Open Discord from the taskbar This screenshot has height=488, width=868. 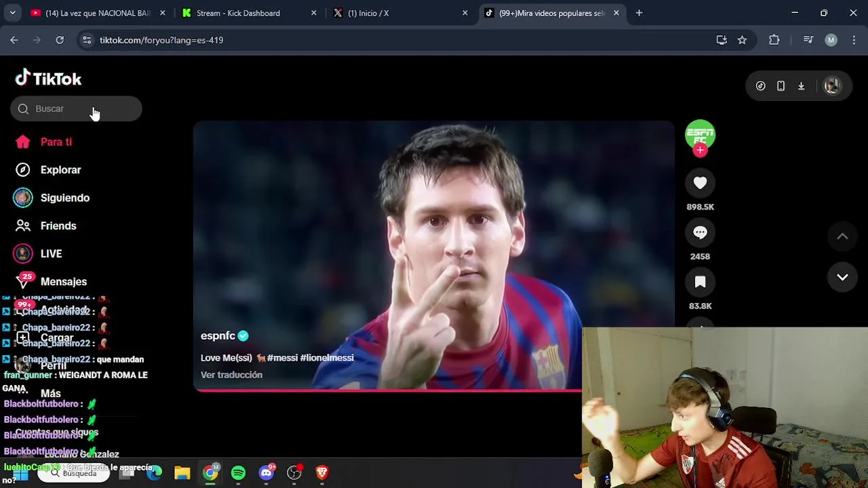(x=267, y=472)
